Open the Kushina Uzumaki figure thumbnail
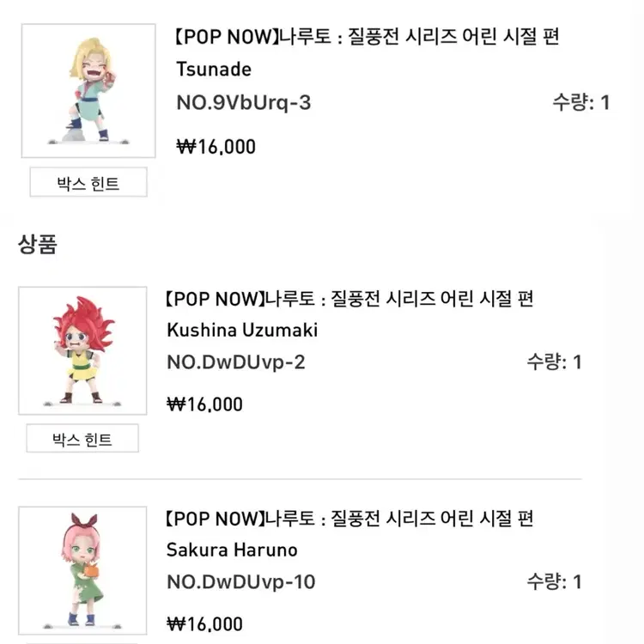This screenshot has height=644, width=644. click(82, 350)
